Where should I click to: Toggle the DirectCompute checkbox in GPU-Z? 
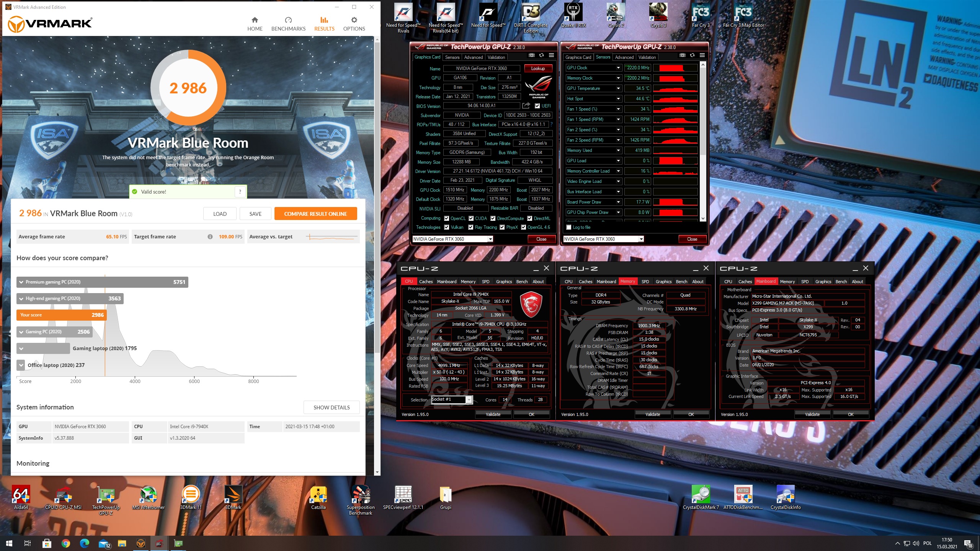click(493, 218)
